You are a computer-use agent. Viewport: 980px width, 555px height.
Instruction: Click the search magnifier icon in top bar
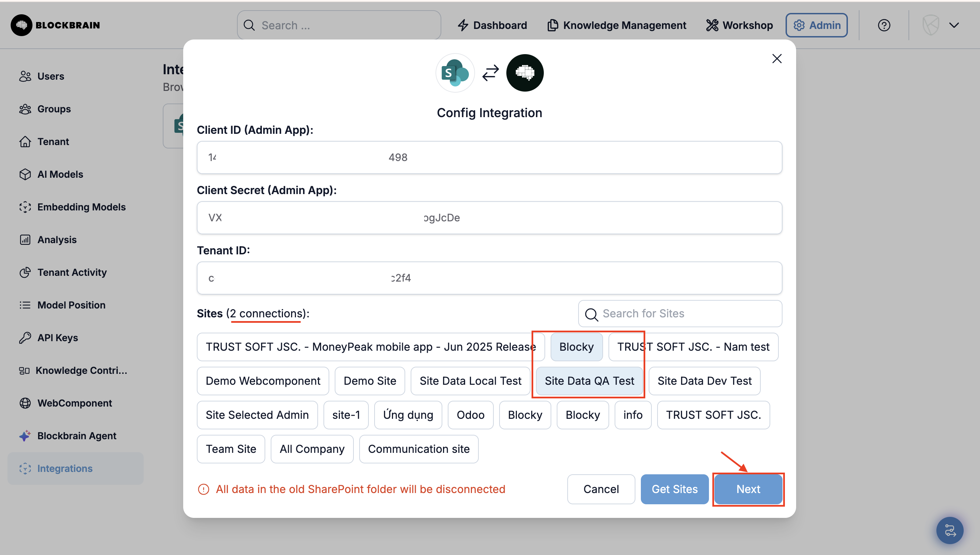249,25
